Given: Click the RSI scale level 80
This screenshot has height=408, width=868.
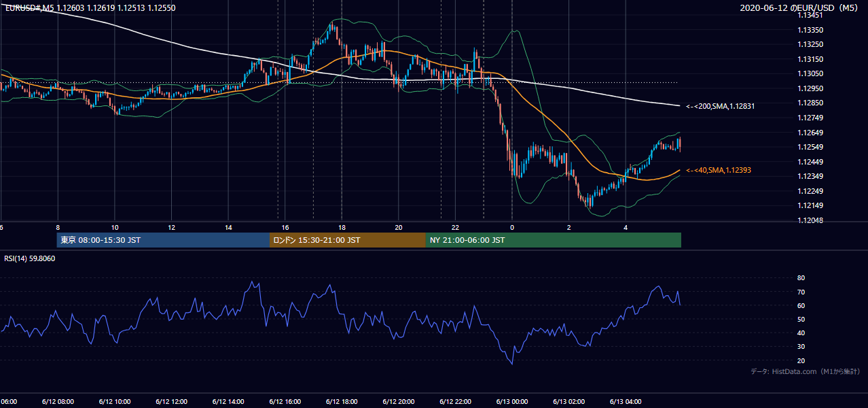Looking at the screenshot, I should pos(801,278).
